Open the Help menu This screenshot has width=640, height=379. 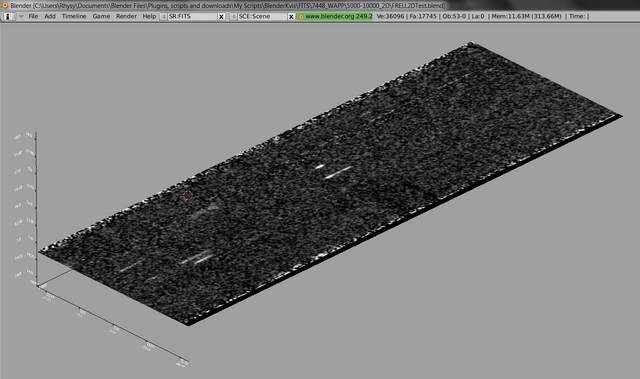[149, 16]
